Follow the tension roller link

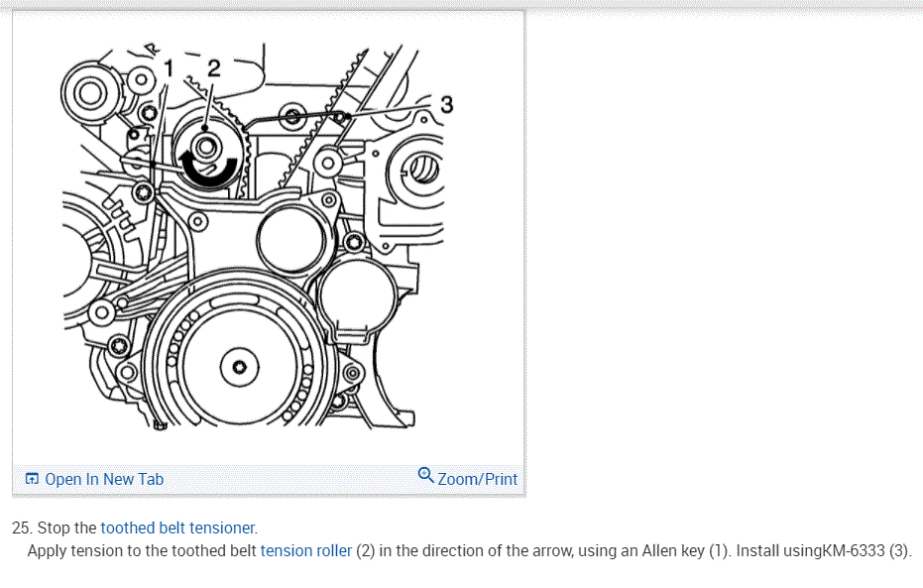[306, 551]
